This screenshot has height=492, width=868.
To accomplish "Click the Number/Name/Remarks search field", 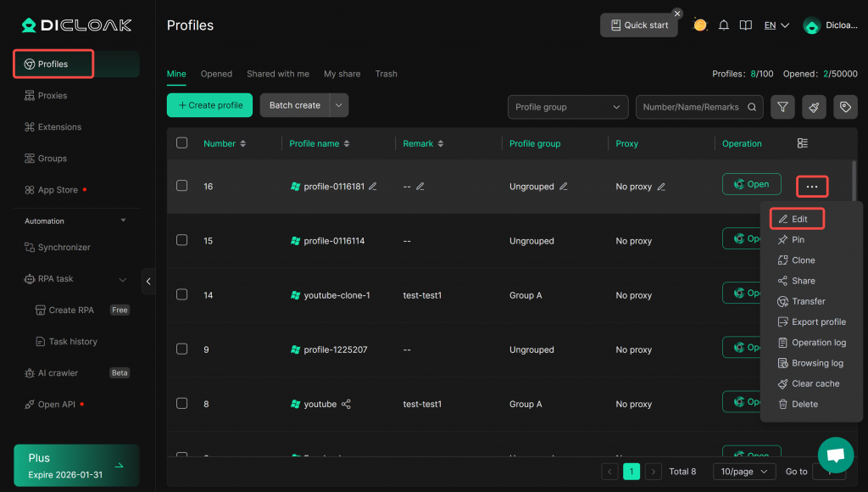I will pos(691,107).
